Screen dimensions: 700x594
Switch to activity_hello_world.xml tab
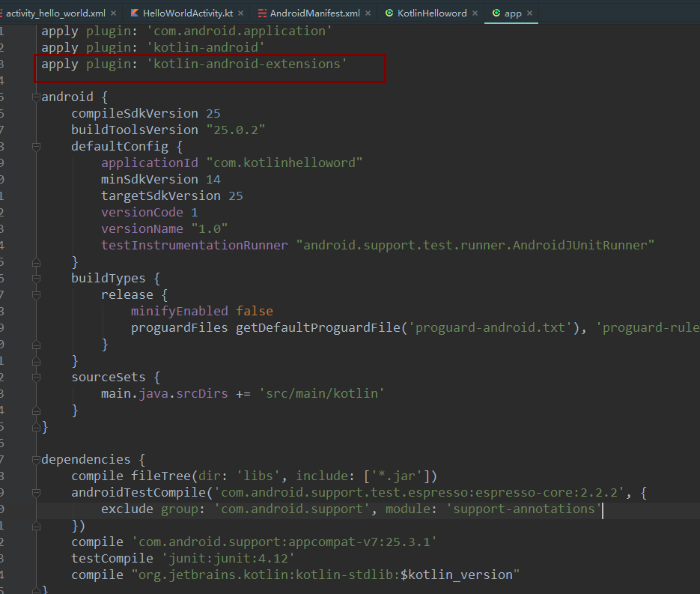pyautogui.click(x=55, y=13)
